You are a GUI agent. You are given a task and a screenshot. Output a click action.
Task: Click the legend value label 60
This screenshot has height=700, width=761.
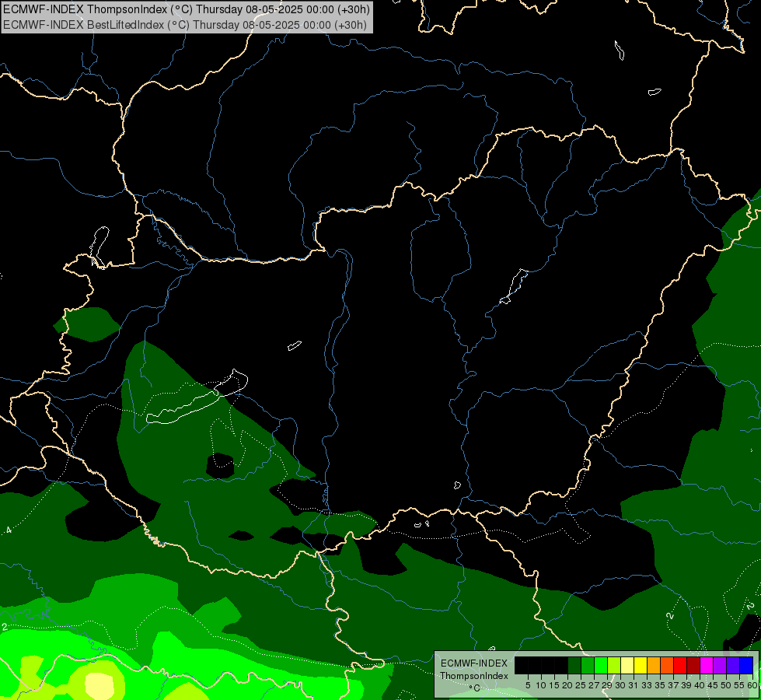click(752, 685)
